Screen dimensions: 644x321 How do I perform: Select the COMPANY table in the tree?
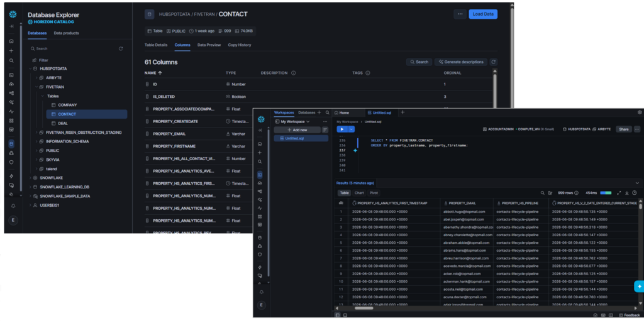tap(67, 105)
